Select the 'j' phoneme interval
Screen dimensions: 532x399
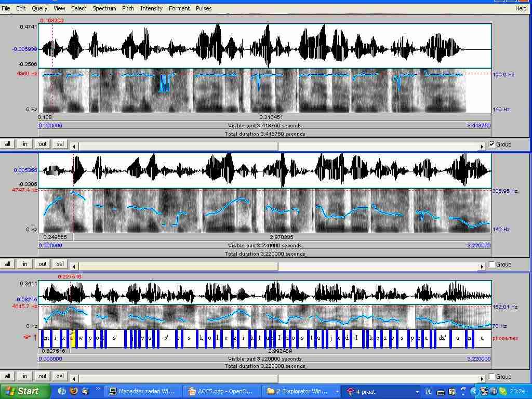[x=331, y=338]
